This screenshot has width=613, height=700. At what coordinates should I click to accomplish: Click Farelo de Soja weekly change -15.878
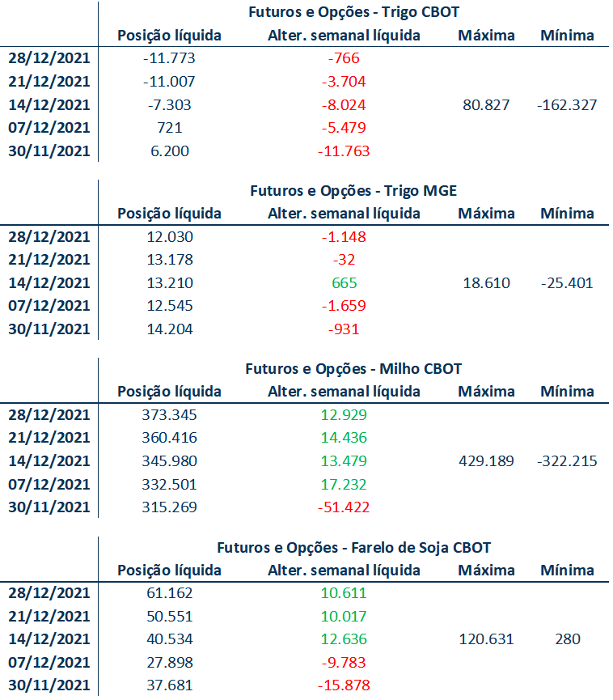click(x=344, y=685)
